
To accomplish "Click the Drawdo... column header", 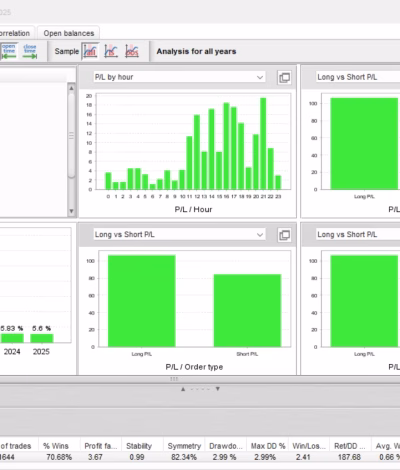I will coord(226,446).
